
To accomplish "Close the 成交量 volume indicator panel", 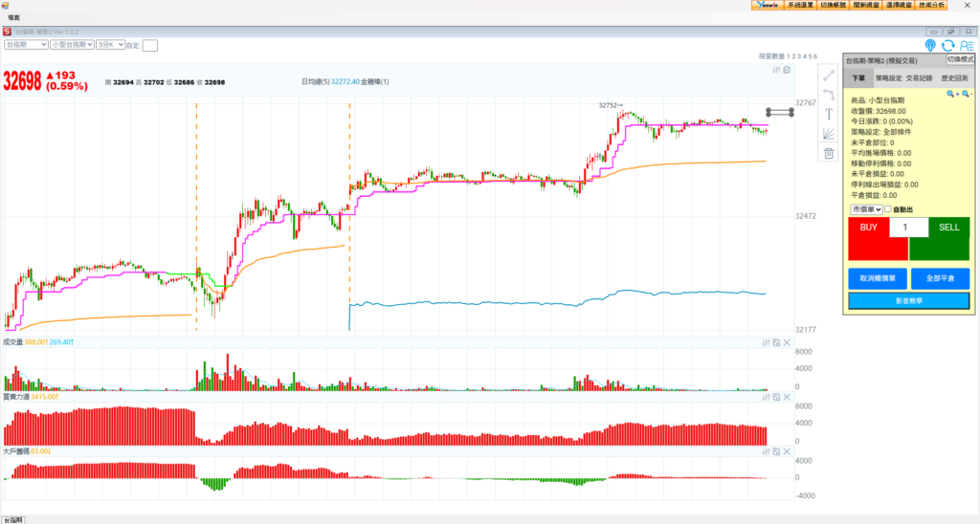I will point(787,342).
